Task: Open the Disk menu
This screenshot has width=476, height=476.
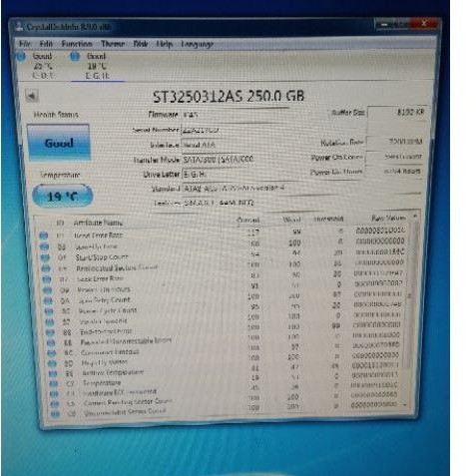Action: tap(141, 44)
